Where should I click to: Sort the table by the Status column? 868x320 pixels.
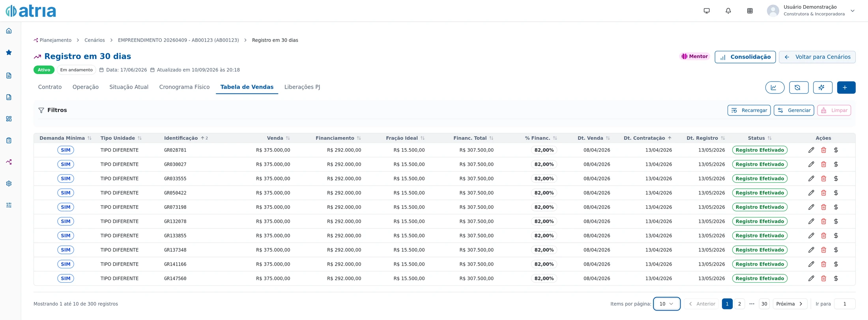760,138
